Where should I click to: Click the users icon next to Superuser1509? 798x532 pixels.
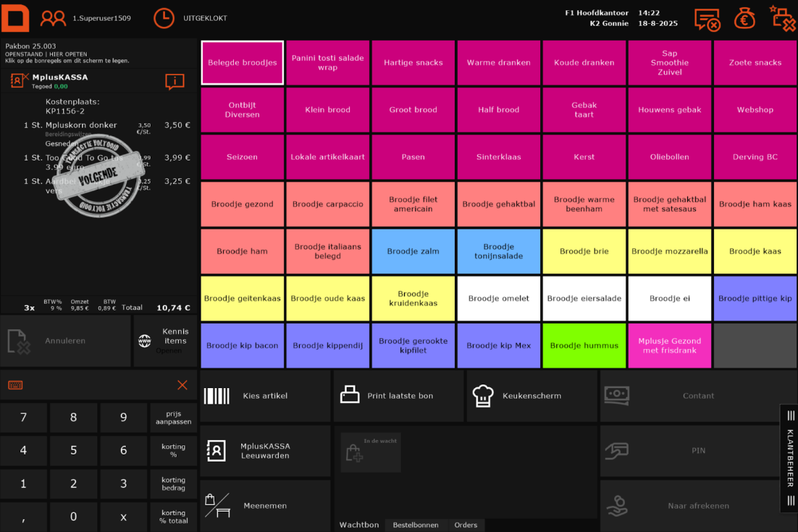coord(53,18)
